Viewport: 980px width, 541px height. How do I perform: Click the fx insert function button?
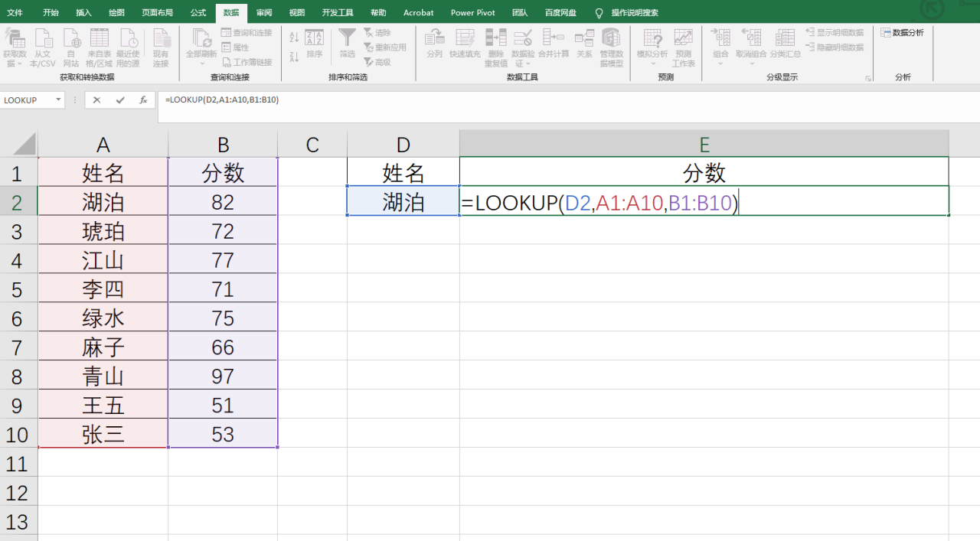pyautogui.click(x=142, y=100)
